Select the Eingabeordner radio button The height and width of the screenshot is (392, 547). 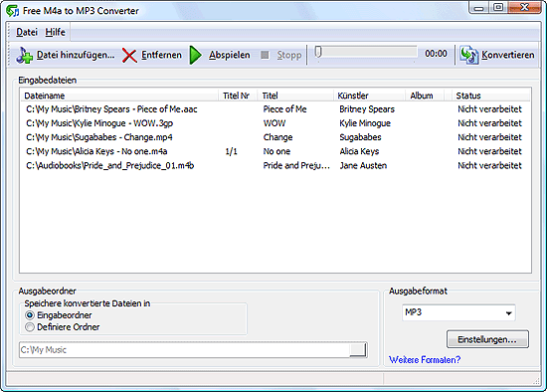coord(30,315)
